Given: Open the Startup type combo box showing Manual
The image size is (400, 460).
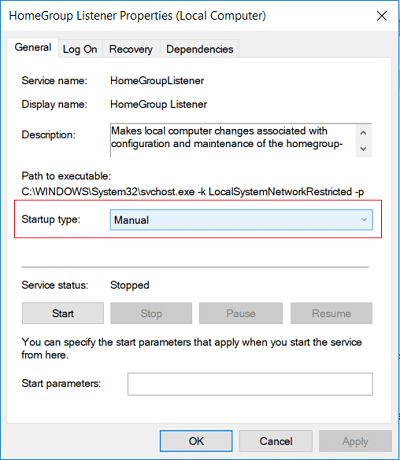Looking at the screenshot, I should point(241,220).
